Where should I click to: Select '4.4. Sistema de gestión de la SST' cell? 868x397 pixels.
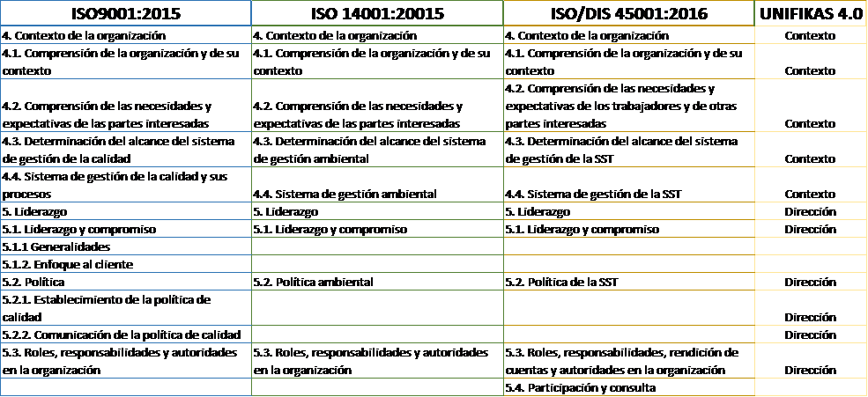point(629,185)
